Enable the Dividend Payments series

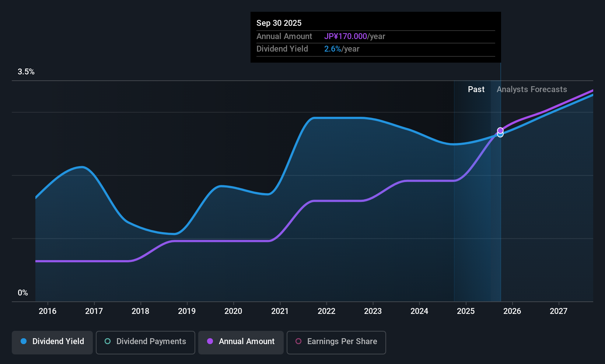145,343
